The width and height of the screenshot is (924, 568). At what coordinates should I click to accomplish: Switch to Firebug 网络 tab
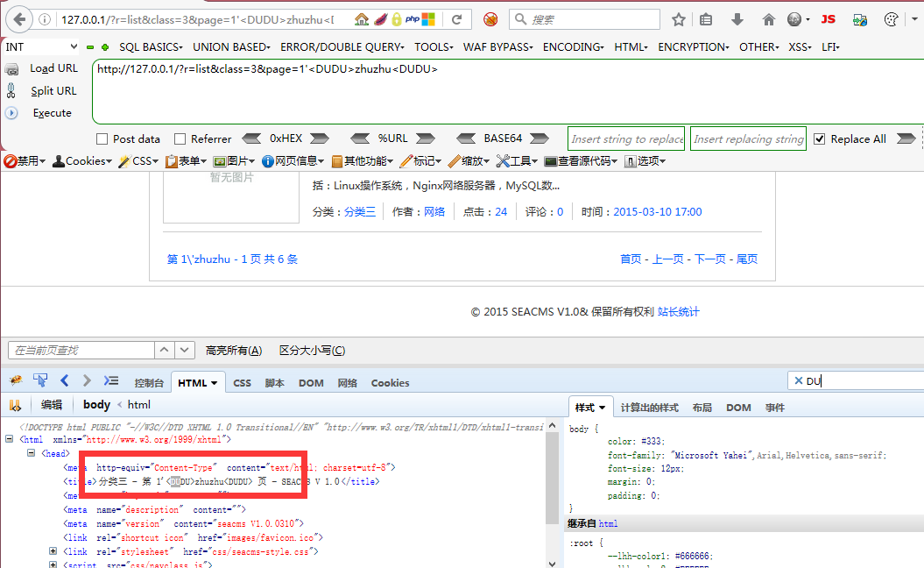[348, 383]
